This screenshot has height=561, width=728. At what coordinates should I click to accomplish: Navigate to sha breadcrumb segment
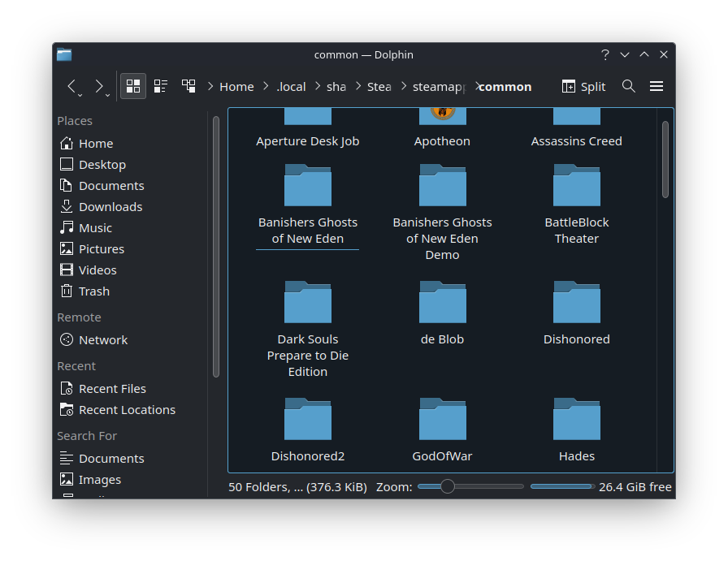click(x=336, y=87)
